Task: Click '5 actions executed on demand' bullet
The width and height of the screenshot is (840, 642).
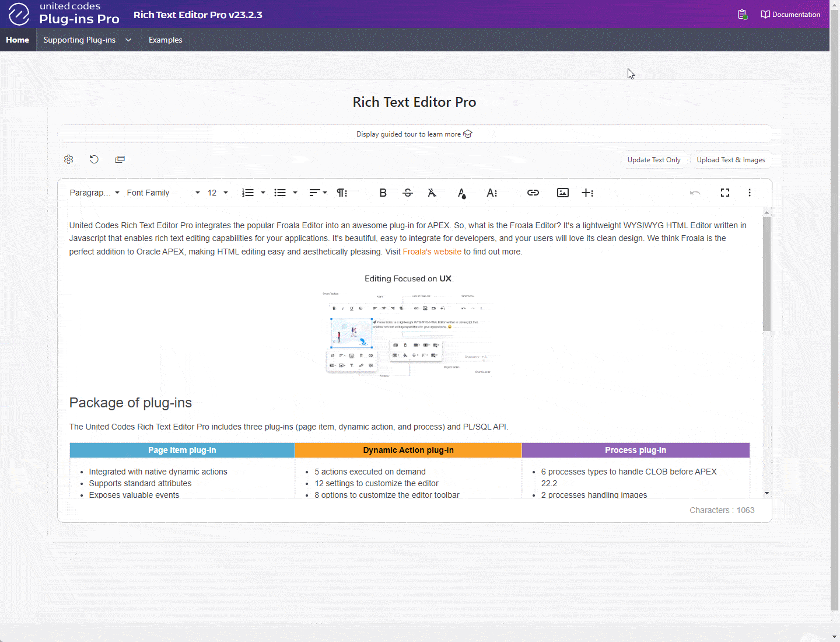Action: coord(370,472)
